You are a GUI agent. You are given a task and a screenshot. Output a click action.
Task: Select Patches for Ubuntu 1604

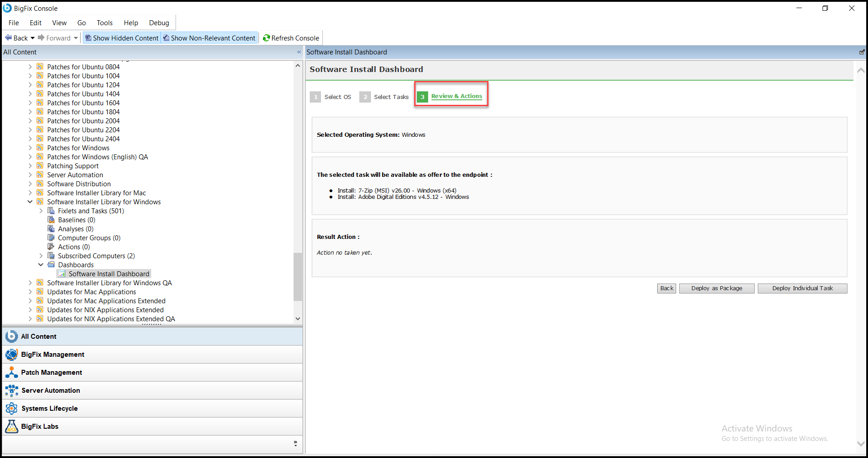click(83, 103)
